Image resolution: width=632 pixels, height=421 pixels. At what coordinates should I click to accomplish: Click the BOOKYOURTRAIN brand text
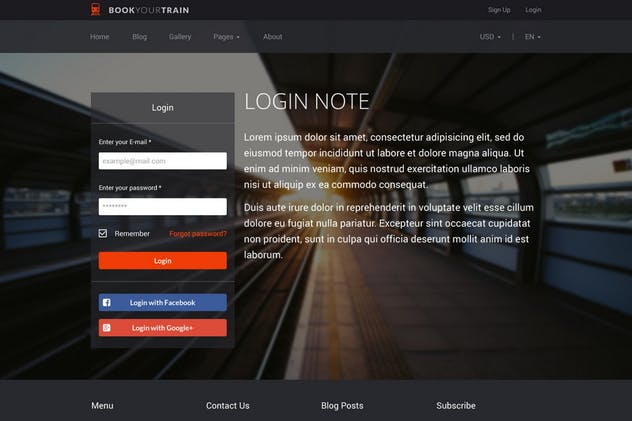[x=149, y=10]
